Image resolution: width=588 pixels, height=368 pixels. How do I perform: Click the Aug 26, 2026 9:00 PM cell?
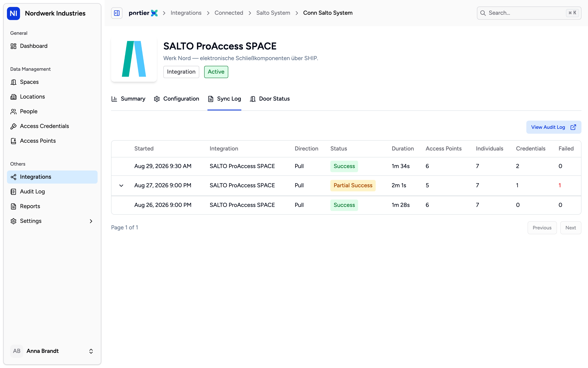[163, 205]
